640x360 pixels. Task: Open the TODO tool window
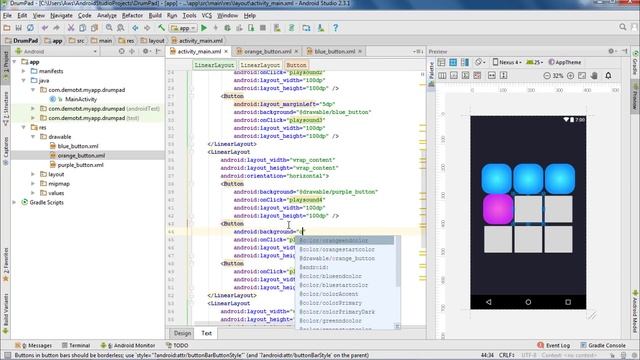point(177,345)
